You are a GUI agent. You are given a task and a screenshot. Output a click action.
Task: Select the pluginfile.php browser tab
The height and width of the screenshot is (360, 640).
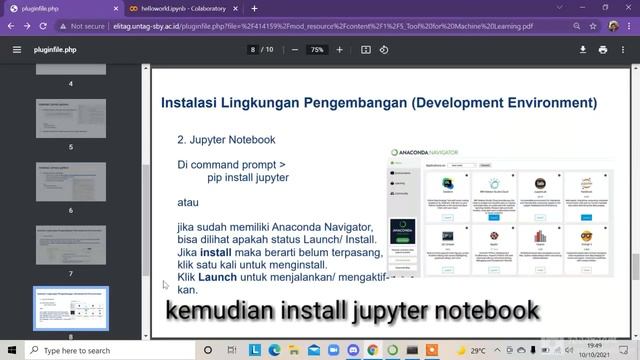click(x=63, y=9)
